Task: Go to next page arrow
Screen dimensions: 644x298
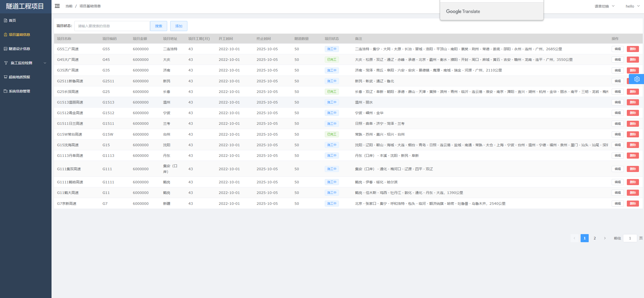Action: tap(605, 238)
